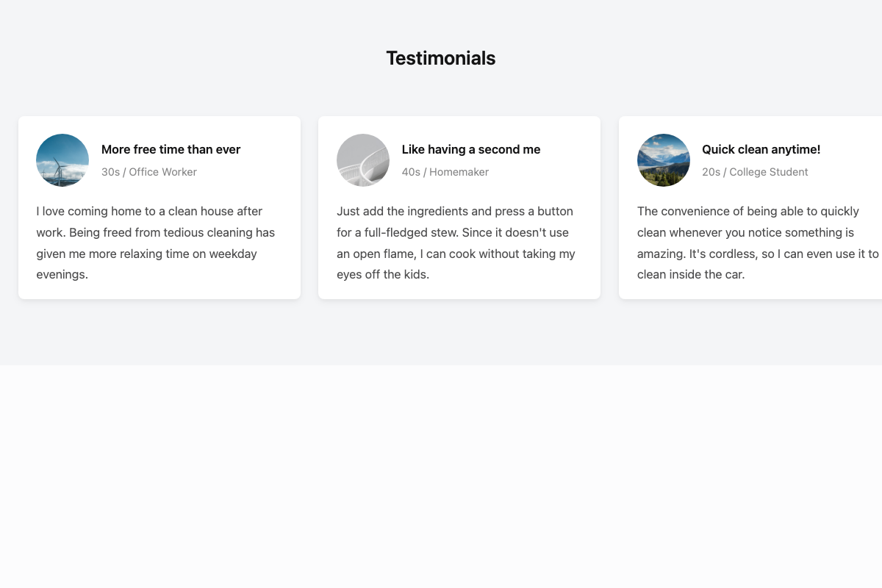Image resolution: width=882 pixels, height=588 pixels.
Task: Click the '20s / College Student' label
Action: (755, 172)
